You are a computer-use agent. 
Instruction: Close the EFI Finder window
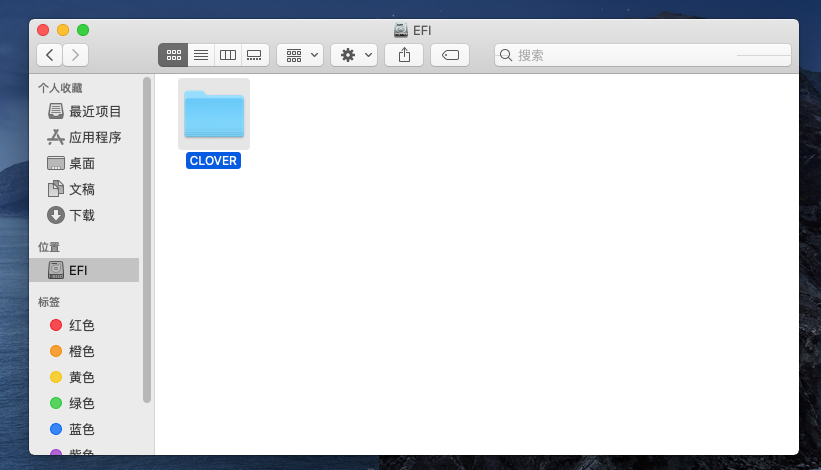43,30
